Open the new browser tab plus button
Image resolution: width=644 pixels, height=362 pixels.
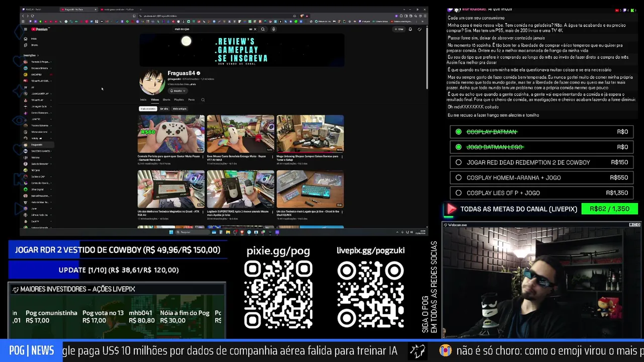tap(140, 9)
